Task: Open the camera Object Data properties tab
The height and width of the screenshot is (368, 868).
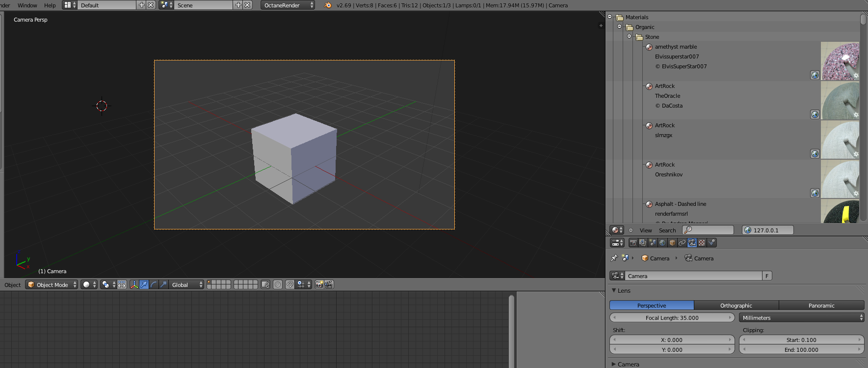Action: [692, 243]
